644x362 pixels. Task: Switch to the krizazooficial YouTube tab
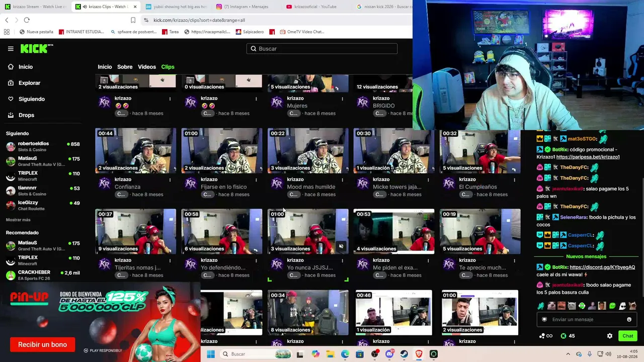point(315,7)
